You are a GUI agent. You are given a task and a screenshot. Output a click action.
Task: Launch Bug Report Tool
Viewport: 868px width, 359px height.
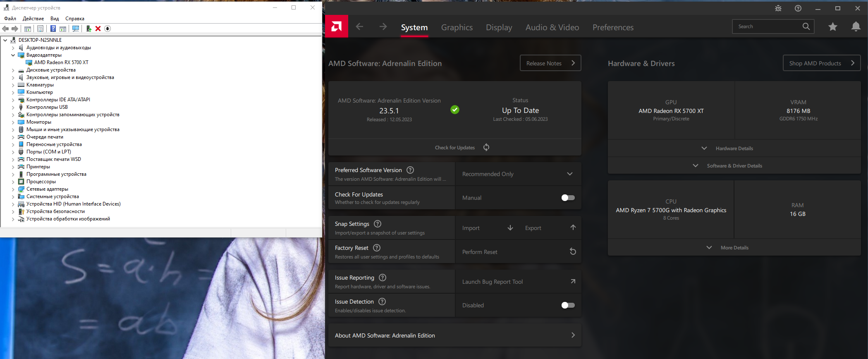pos(518,282)
